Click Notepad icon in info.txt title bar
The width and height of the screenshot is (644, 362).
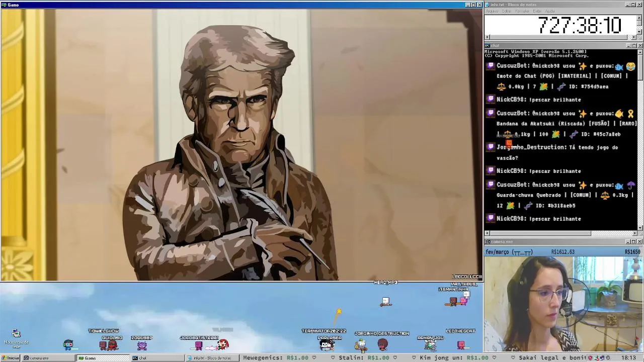[x=488, y=5]
